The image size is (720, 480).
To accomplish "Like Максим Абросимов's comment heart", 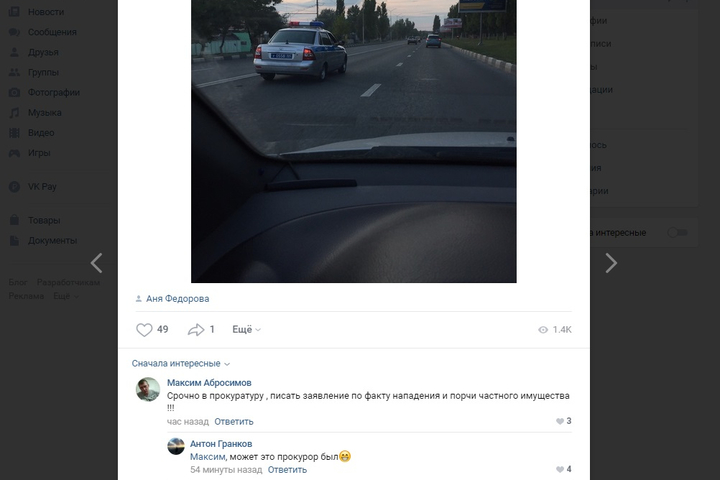I will coord(560,421).
